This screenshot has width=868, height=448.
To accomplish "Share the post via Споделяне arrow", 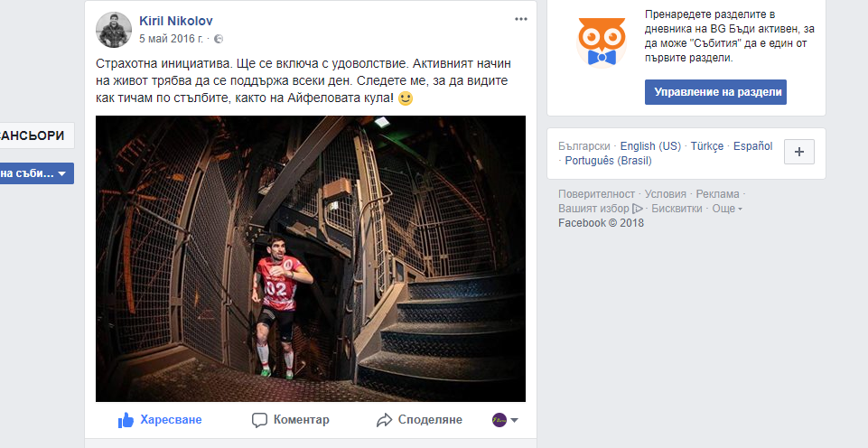I will pos(384,420).
